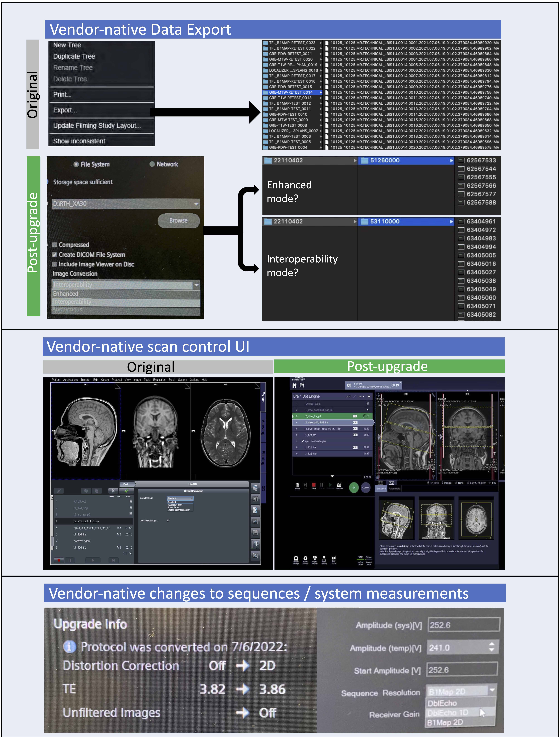This screenshot has width=560, height=737.
Task: Click the green checkmark apply icon
Action: tap(127, 491)
